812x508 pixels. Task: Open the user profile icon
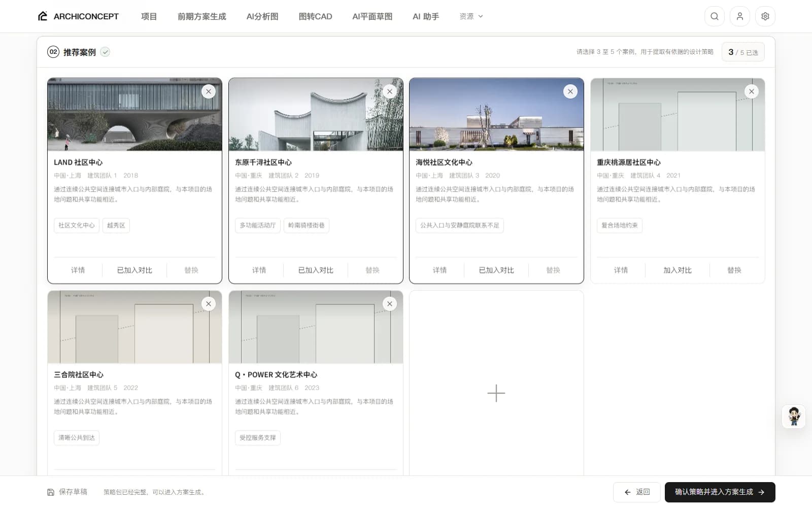click(739, 16)
